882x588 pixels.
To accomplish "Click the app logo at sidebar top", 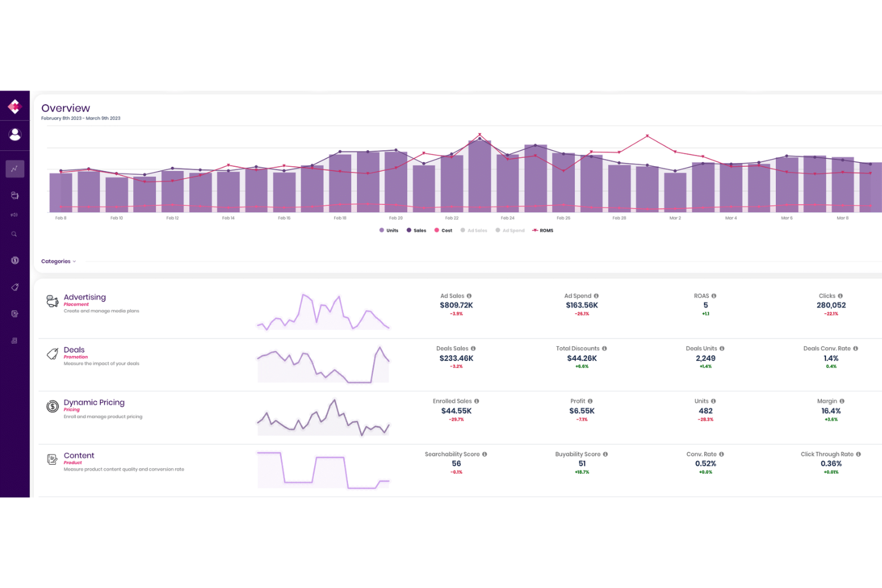I will point(14,106).
